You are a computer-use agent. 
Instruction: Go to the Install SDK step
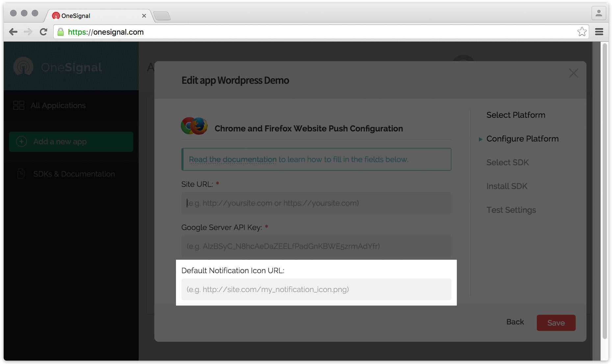(507, 186)
